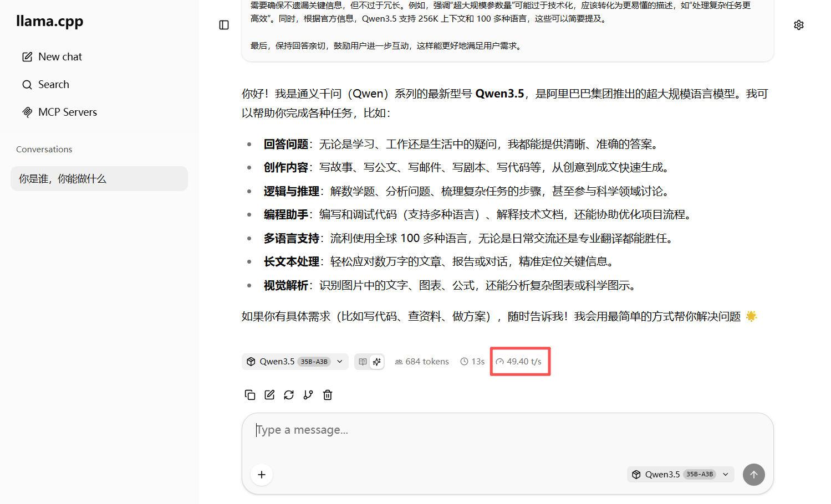Send the message with the arrow button
Screen dimensions: 831x504
tap(754, 475)
